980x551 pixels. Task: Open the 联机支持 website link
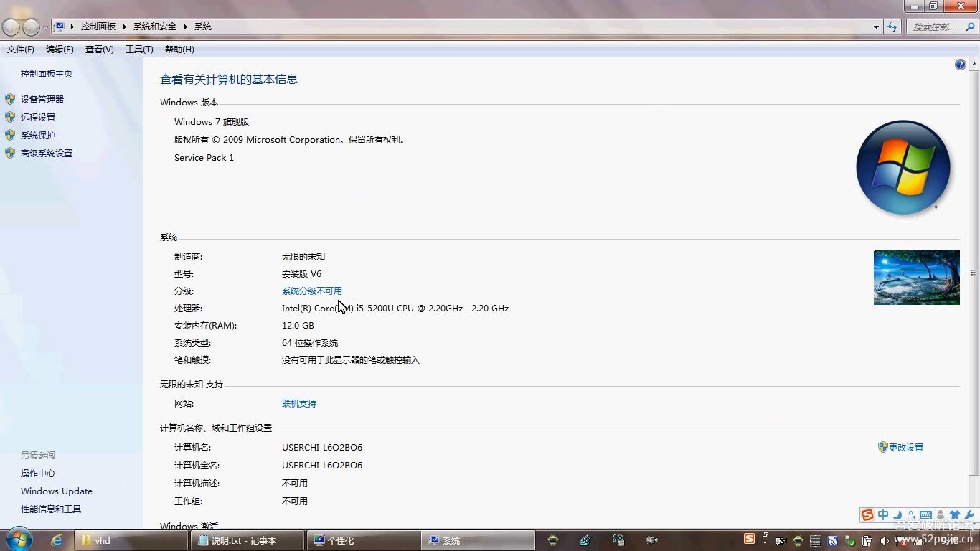(x=298, y=404)
